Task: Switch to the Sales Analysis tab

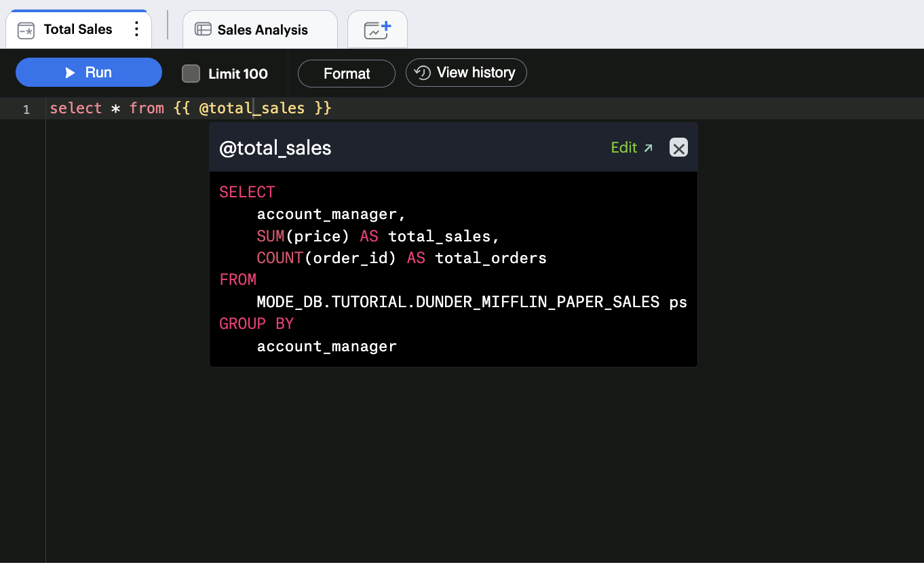Action: [261, 29]
